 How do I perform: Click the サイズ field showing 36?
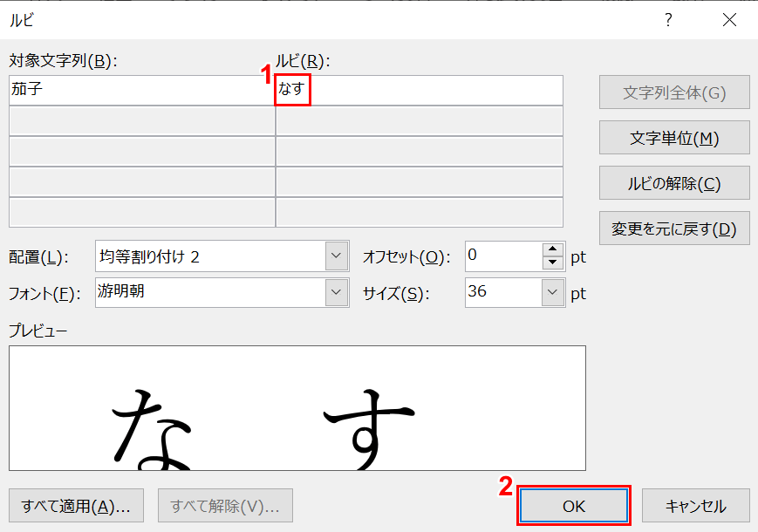click(x=503, y=292)
